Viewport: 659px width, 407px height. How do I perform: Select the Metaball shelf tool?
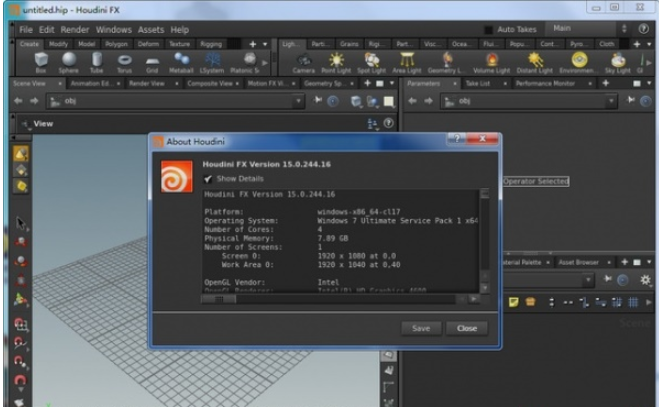(181, 63)
